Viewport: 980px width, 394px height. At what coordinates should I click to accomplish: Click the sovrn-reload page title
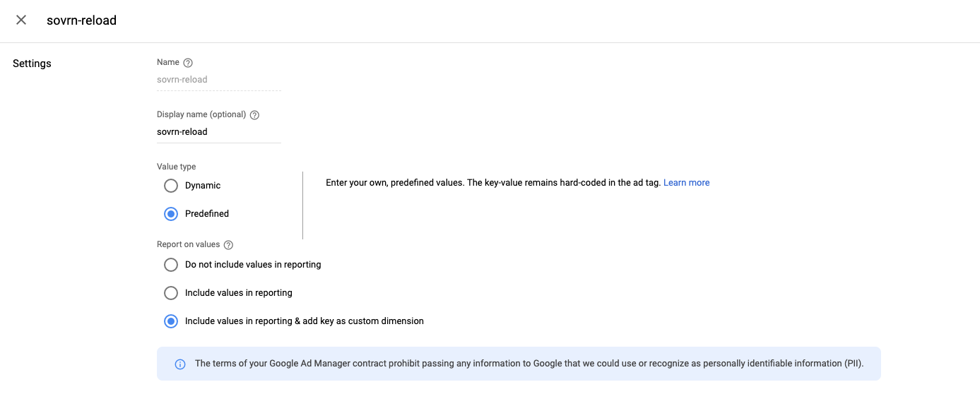pos(81,20)
